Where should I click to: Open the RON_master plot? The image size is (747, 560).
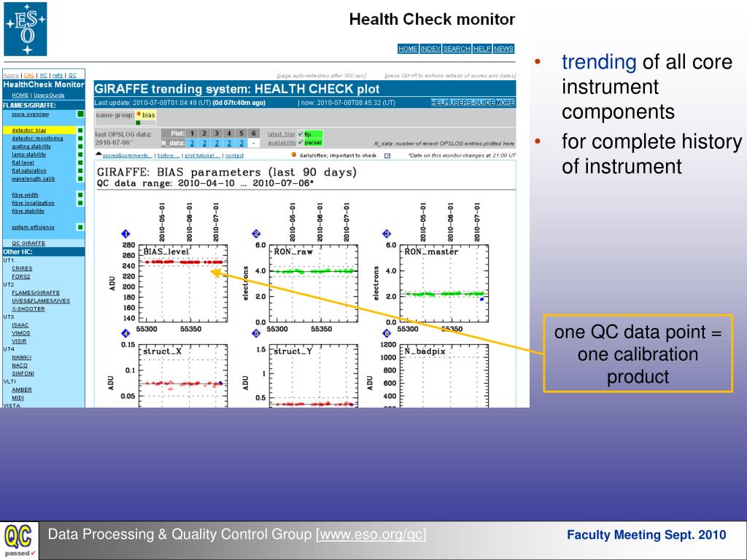click(444, 284)
